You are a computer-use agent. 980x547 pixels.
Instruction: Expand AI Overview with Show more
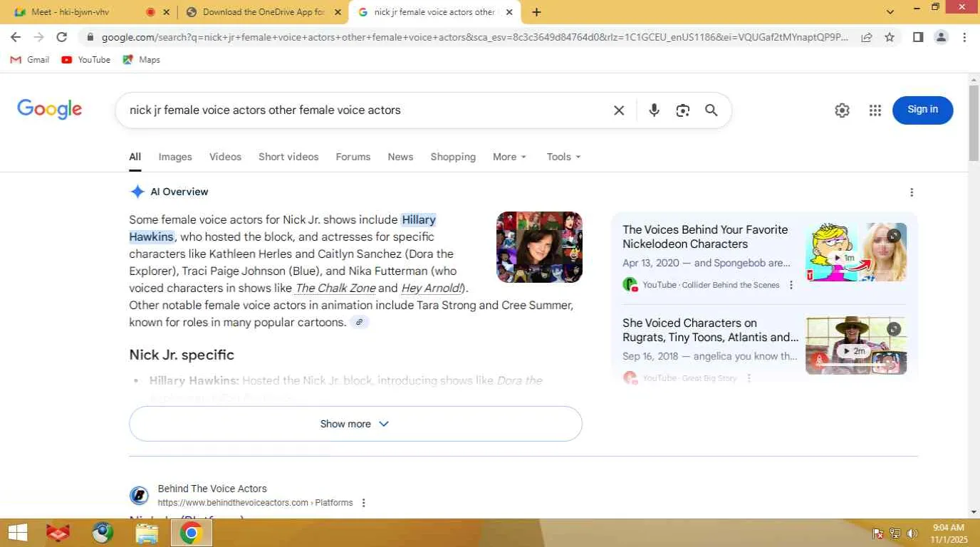coord(355,424)
